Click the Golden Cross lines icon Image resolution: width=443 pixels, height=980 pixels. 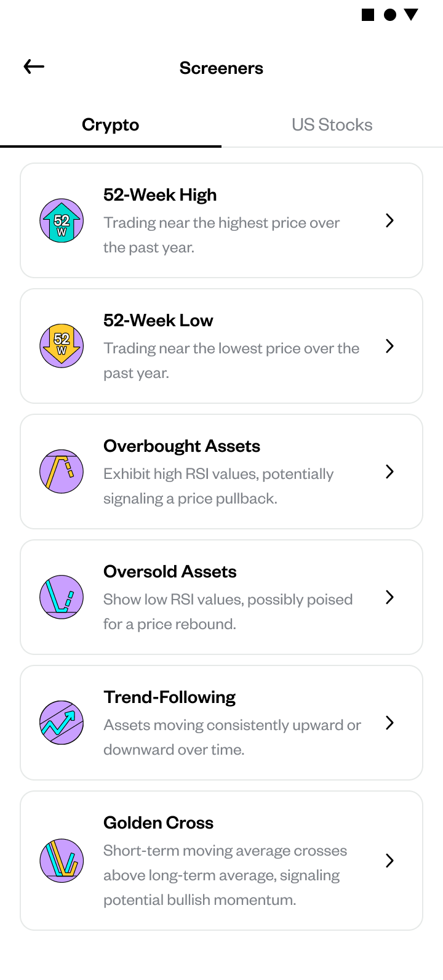(x=62, y=861)
